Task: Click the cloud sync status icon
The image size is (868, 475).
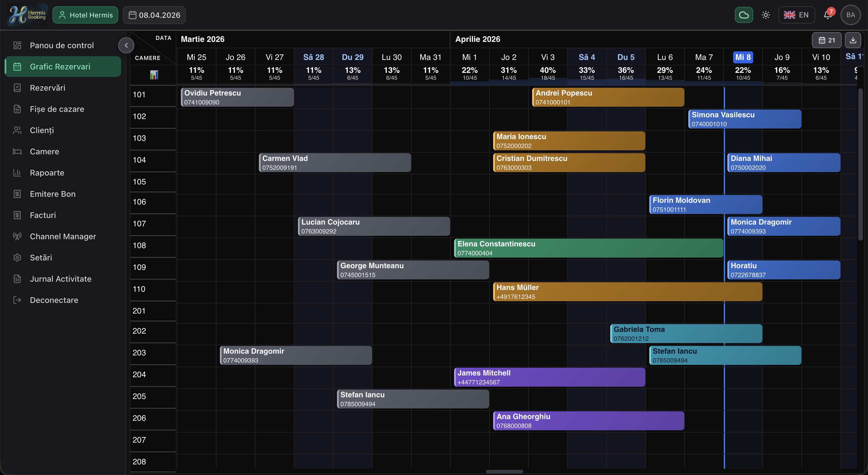Action: pos(744,14)
